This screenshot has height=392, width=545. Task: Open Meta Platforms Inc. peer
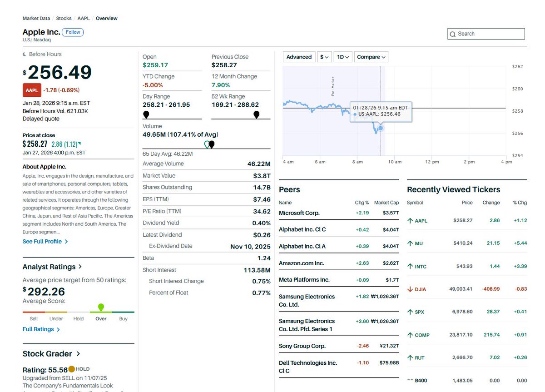(304, 280)
